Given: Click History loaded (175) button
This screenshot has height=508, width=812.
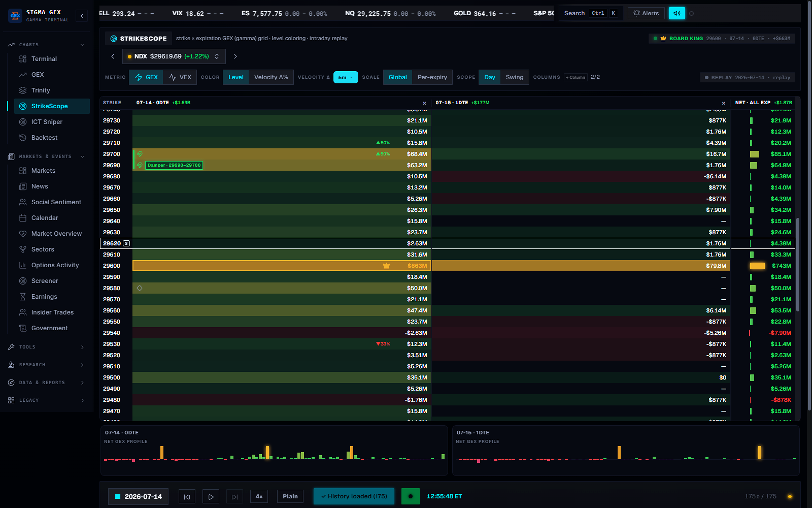Looking at the screenshot, I should pos(354,496).
